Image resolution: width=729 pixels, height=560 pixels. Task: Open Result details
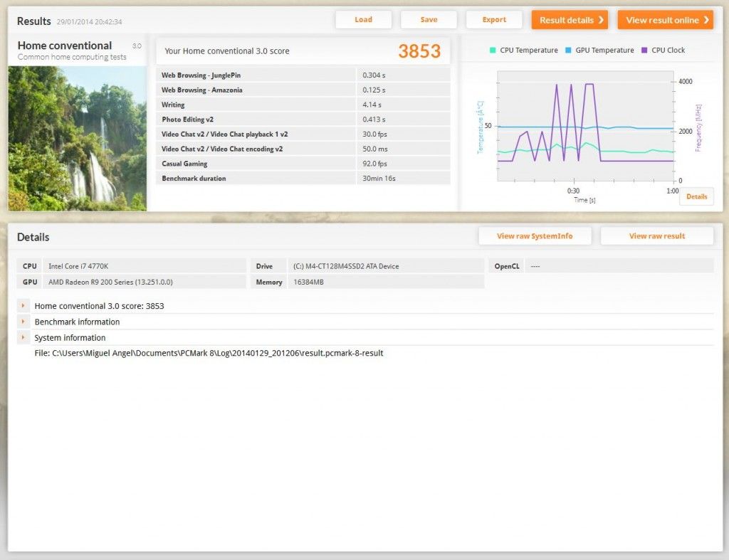[x=570, y=20]
